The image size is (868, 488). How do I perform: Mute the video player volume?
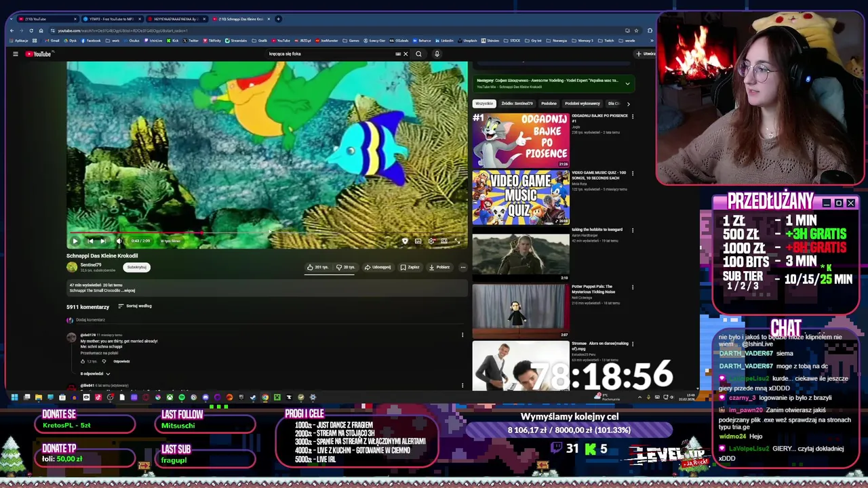tap(119, 241)
